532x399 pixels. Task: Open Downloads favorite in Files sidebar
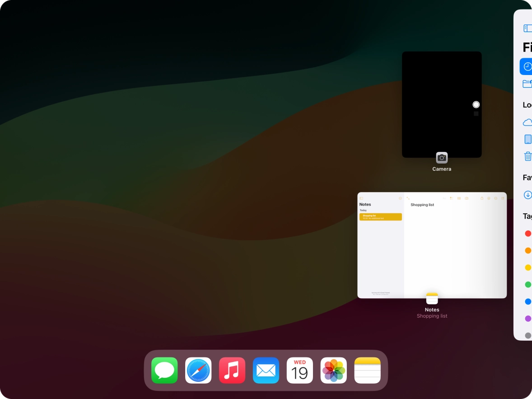click(527, 195)
